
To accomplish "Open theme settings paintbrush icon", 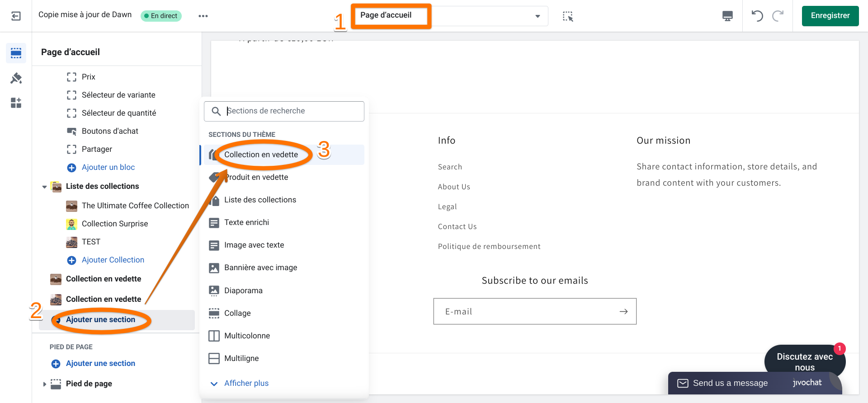I will (x=16, y=78).
